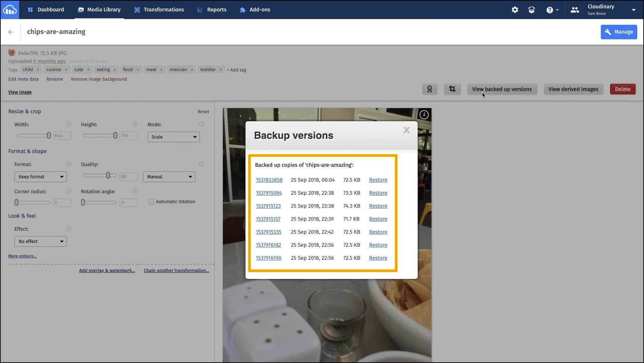Open the settings gear icon
The height and width of the screenshot is (363, 644).
click(515, 10)
